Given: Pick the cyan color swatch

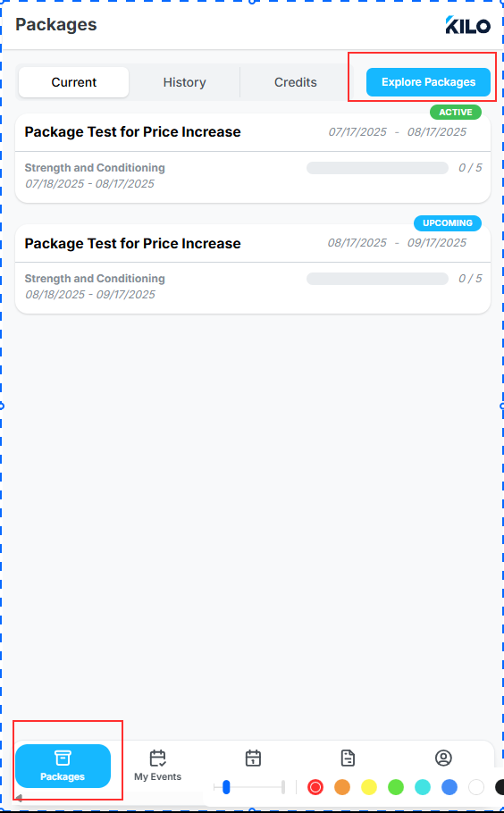Looking at the screenshot, I should (x=423, y=787).
